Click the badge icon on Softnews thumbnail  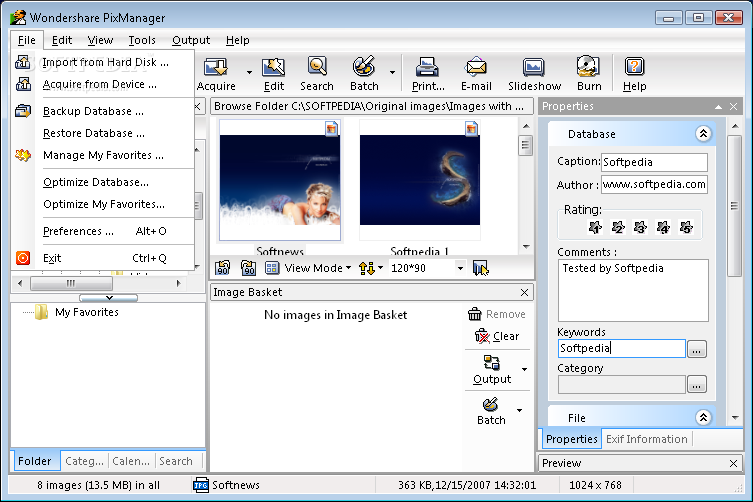click(x=331, y=129)
